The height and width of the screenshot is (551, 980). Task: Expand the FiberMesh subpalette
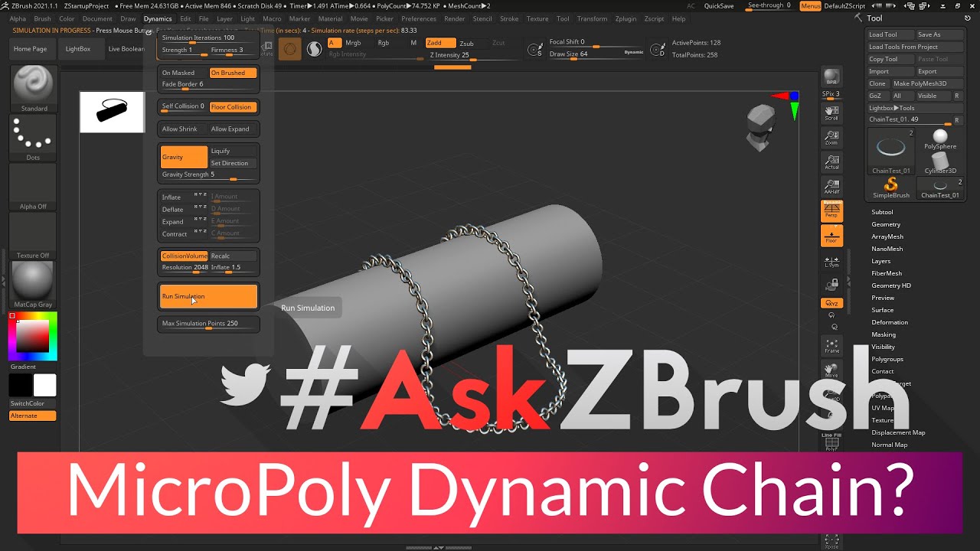click(887, 273)
